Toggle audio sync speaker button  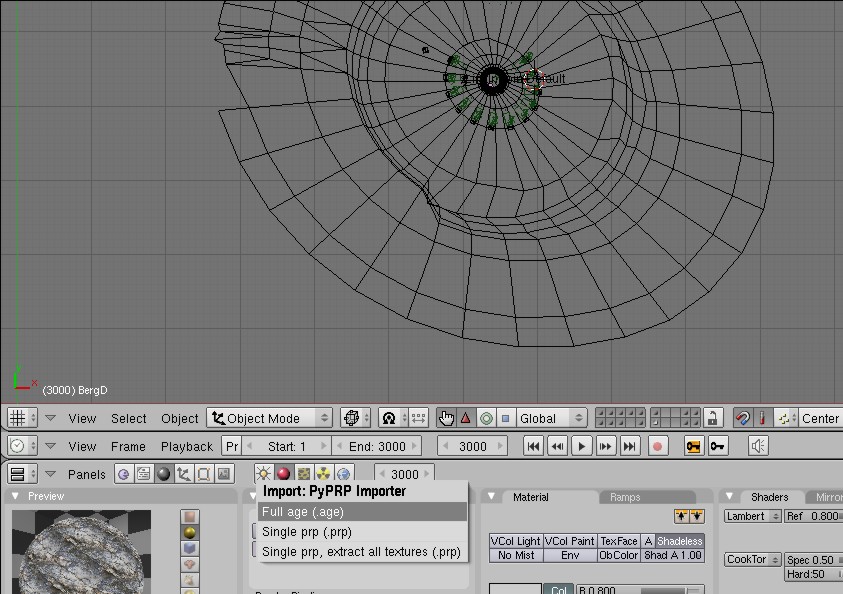point(758,446)
